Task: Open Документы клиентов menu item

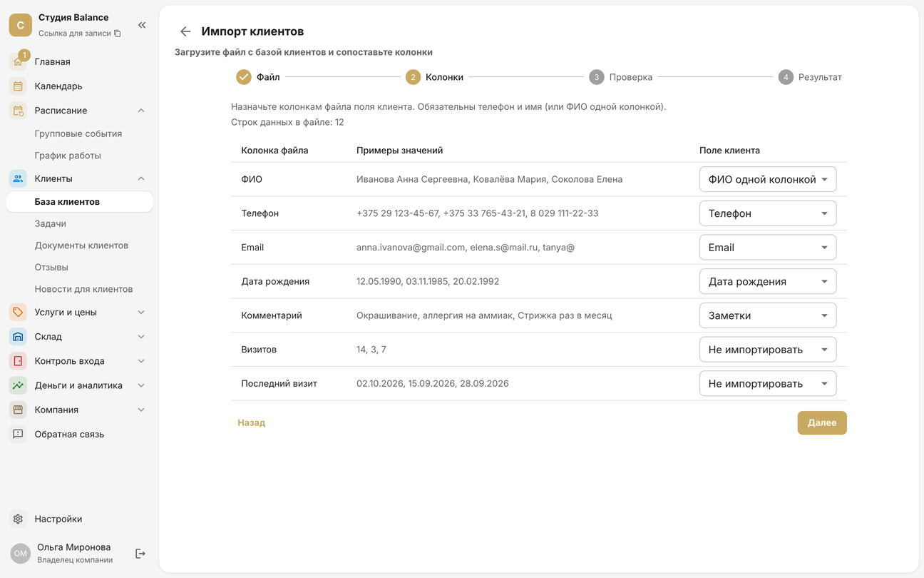Action: [81, 245]
